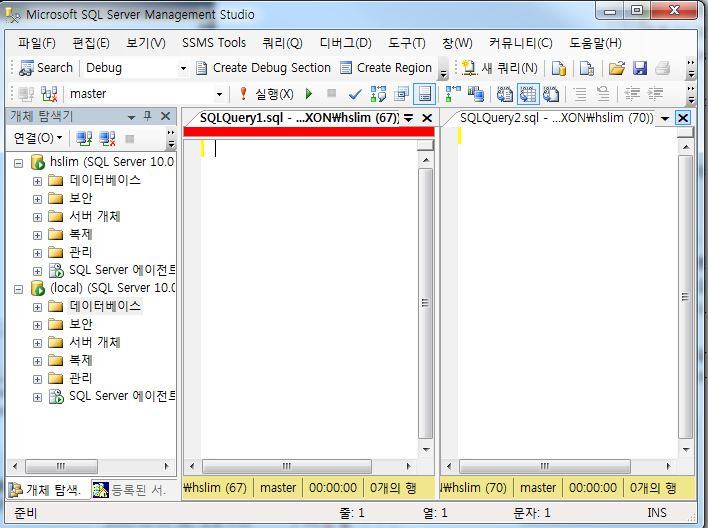Screen dimensions: 708x528
Task: Click the Print icon
Action: pos(662,69)
